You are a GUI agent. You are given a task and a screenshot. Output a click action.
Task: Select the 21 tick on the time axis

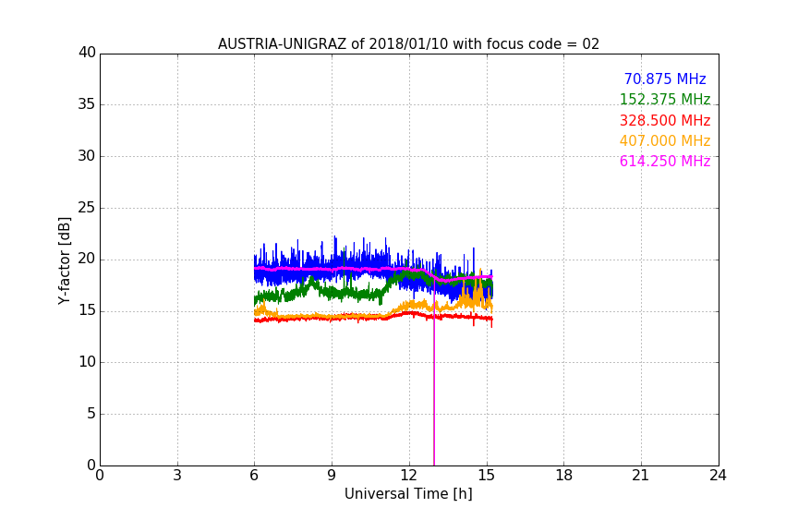point(641,476)
